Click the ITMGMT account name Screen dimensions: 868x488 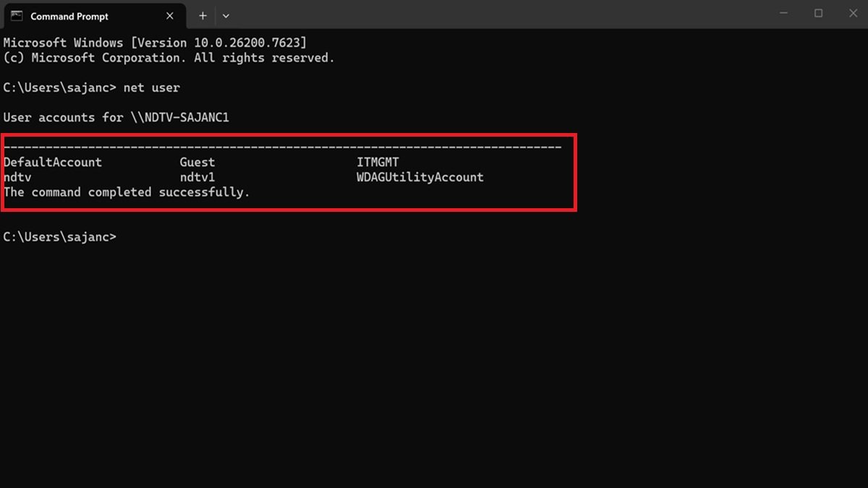tap(378, 162)
